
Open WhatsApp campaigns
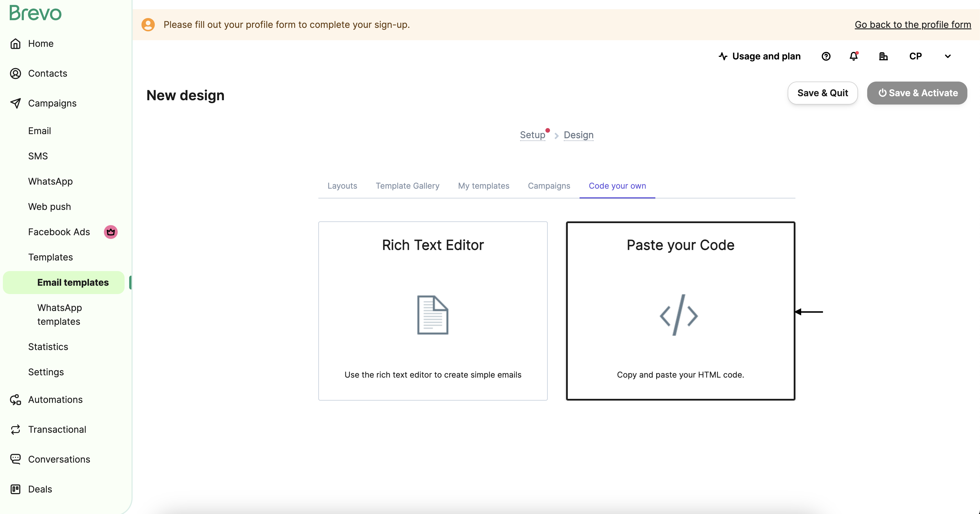[50, 181]
